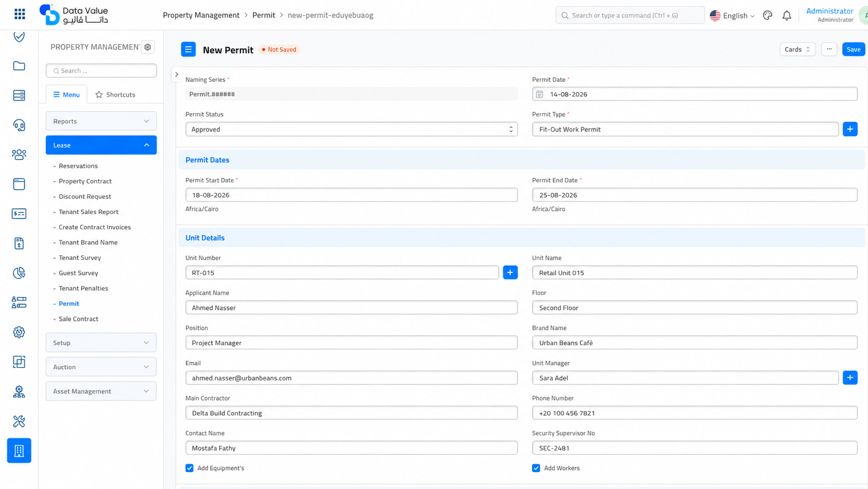Open the theme palette icon
The width and height of the screenshot is (868, 489).
pos(767,16)
